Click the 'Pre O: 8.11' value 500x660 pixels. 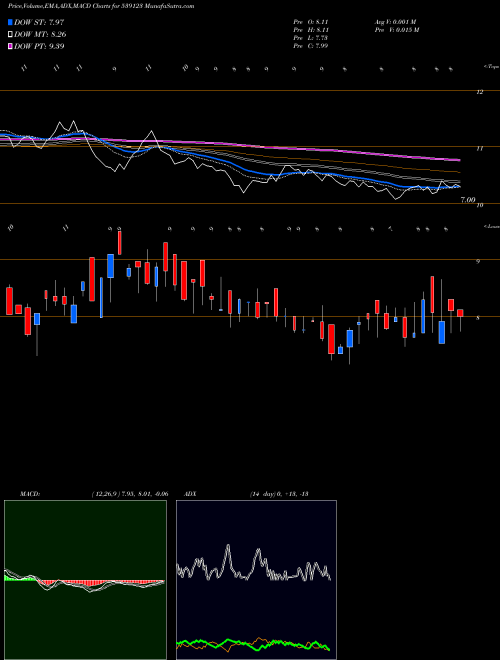coord(311,22)
